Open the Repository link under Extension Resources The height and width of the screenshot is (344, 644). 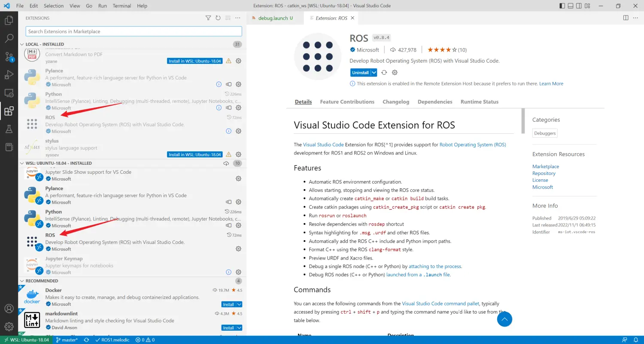544,173
